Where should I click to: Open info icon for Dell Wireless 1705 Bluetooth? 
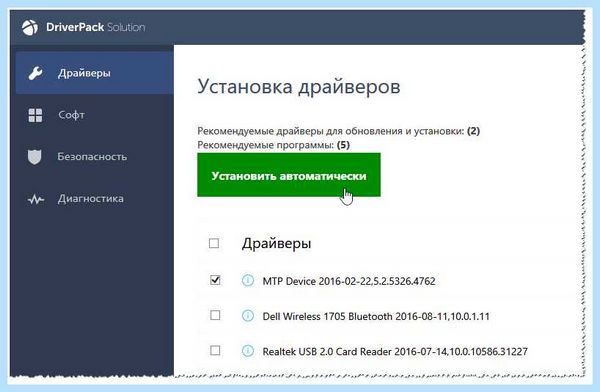[x=248, y=315]
